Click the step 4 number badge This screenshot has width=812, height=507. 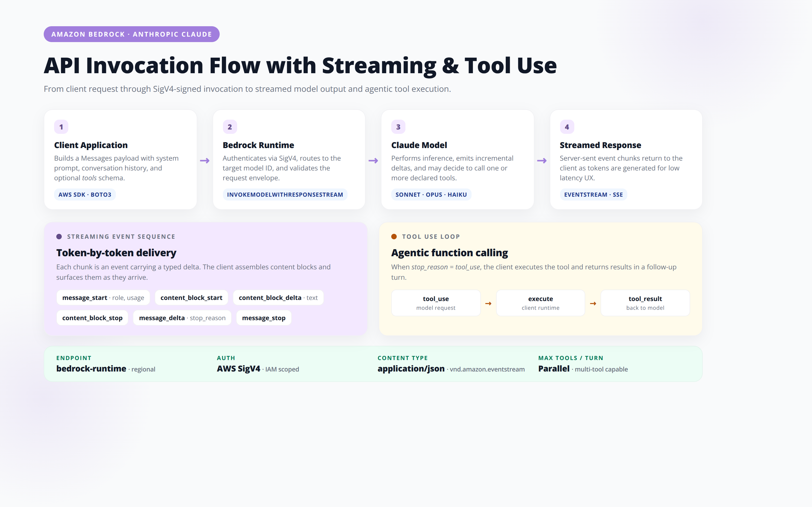pyautogui.click(x=567, y=127)
